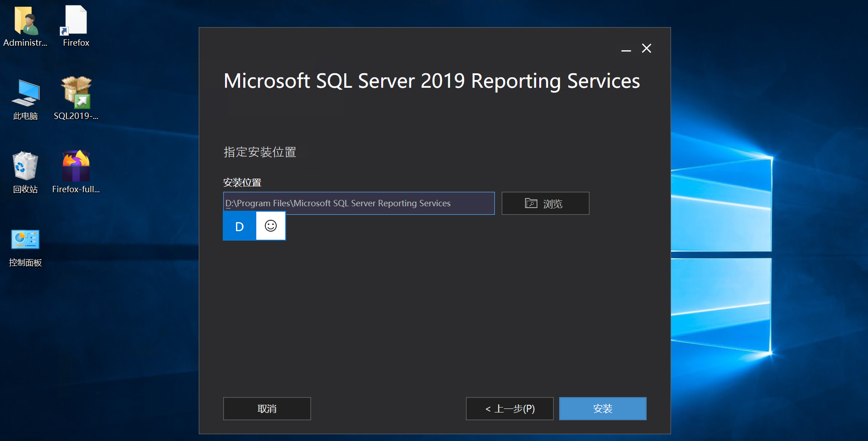The height and width of the screenshot is (441, 868).
Task: Click the 安装位置 field label
Action: click(x=242, y=183)
